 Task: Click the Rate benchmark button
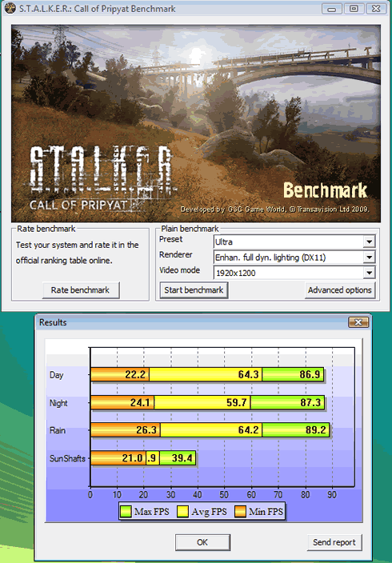coord(81,289)
